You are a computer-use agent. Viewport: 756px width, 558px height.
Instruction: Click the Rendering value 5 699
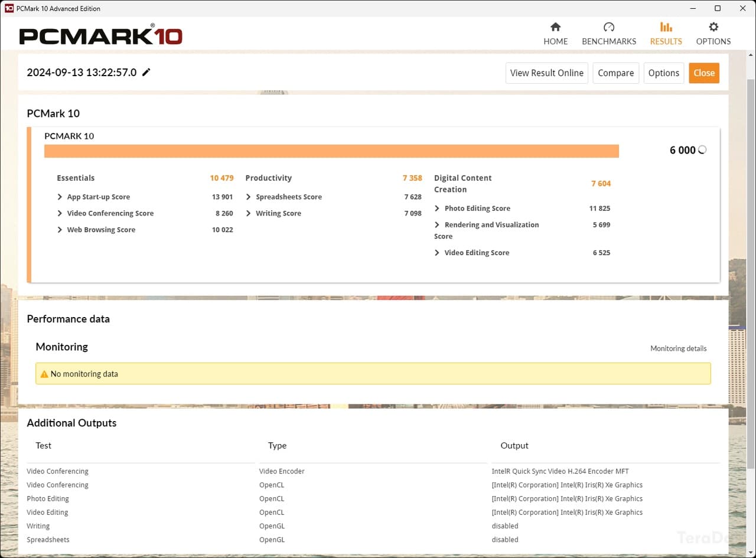tap(601, 225)
